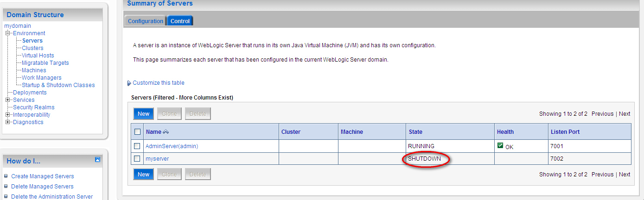Select Environment in the domain tree
Screen dimensions: 644x200
29,33
